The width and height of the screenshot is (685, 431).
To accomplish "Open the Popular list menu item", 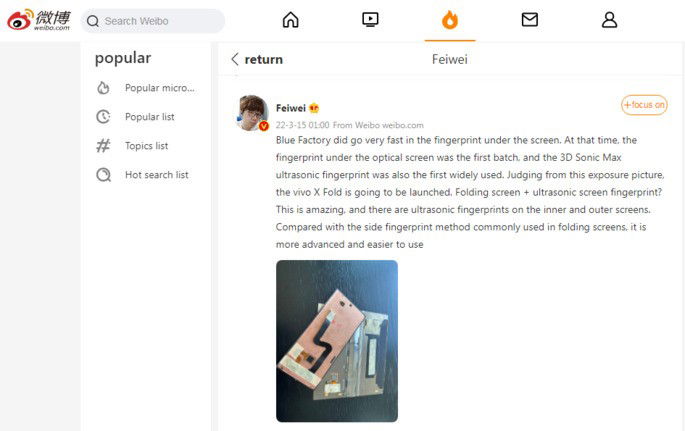I will tap(149, 117).
